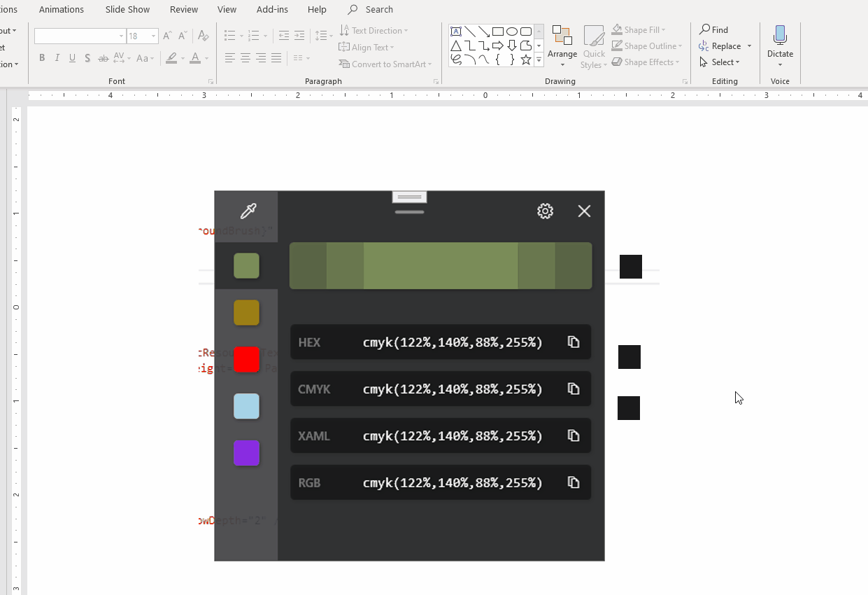Image resolution: width=868 pixels, height=595 pixels.
Task: Justify text in Paragraph group
Action: pyautogui.click(x=276, y=58)
